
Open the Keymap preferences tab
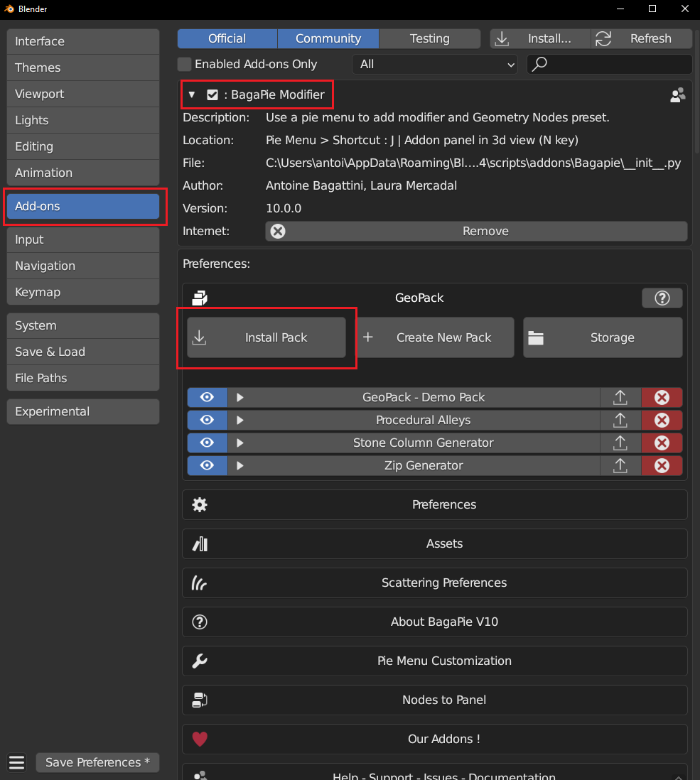coord(83,293)
